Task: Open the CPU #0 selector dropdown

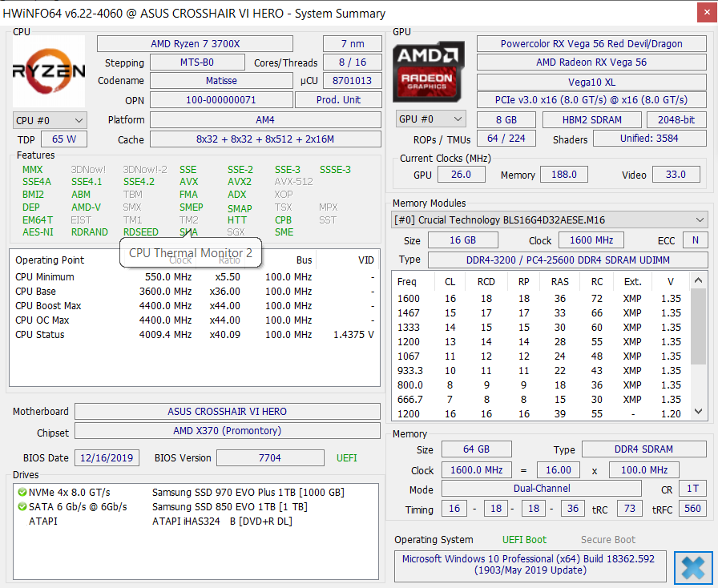Action: click(50, 120)
